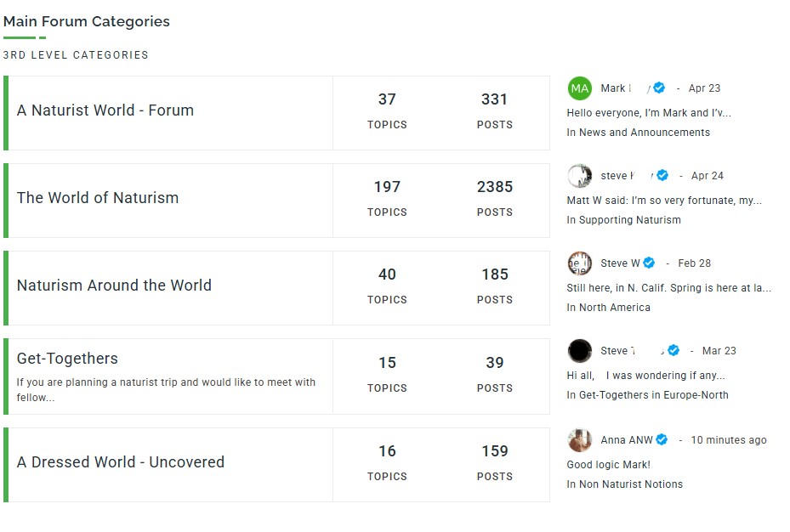Click verified badge next to Mark
Viewport: 790px width, 532px height.
(658, 88)
